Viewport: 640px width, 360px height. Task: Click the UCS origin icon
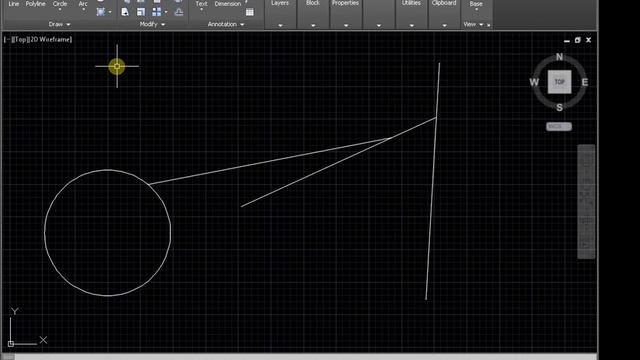11,344
